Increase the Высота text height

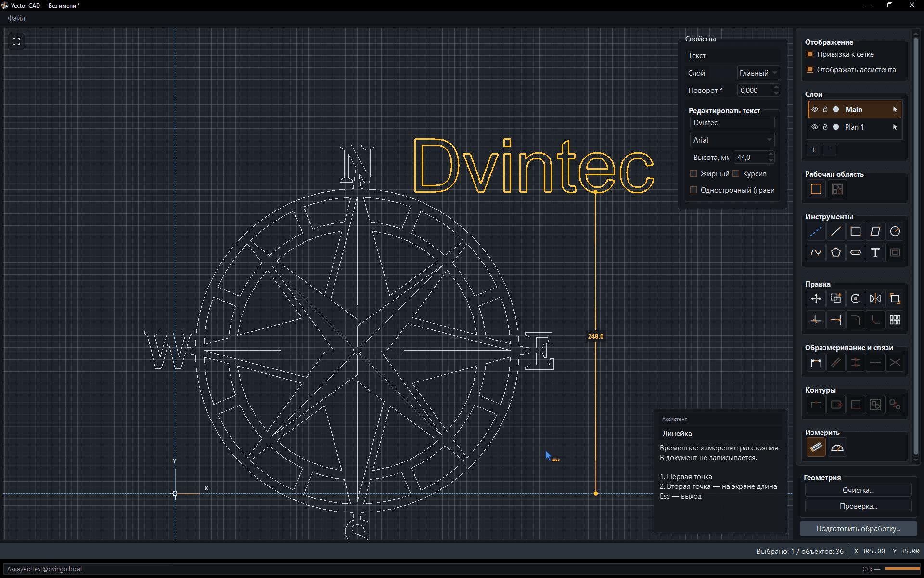tap(771, 154)
